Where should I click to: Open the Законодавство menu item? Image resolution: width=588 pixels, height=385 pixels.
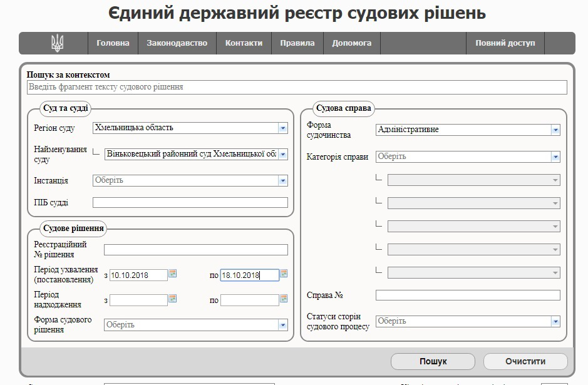177,43
